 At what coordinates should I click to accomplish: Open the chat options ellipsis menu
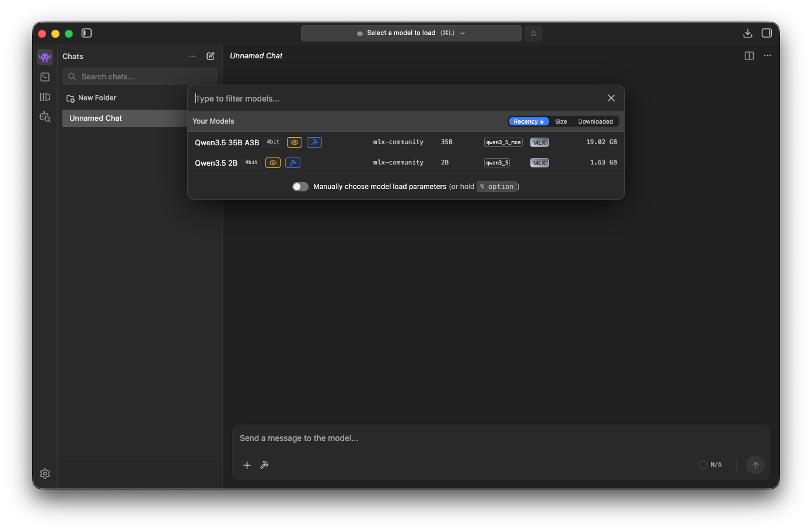click(x=767, y=55)
